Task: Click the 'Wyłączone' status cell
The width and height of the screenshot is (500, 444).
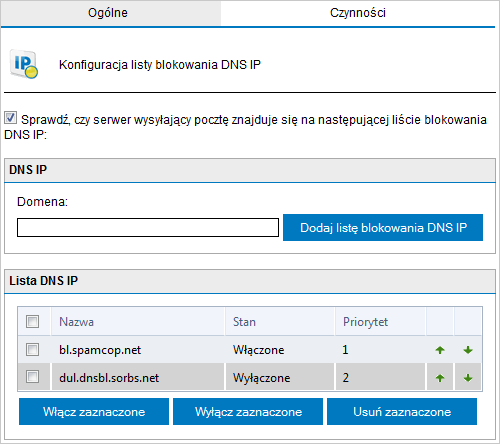Action: point(280,378)
